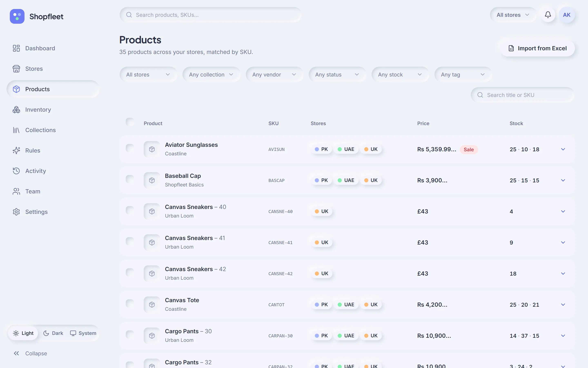
Task: Check the Canvas Sneakers – 40 row
Action: tap(130, 210)
